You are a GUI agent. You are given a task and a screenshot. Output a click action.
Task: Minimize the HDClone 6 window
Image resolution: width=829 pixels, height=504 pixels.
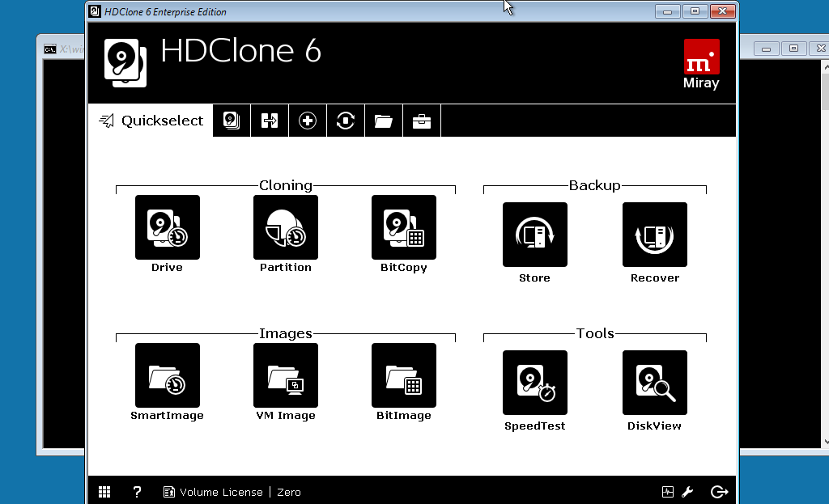[x=667, y=11]
